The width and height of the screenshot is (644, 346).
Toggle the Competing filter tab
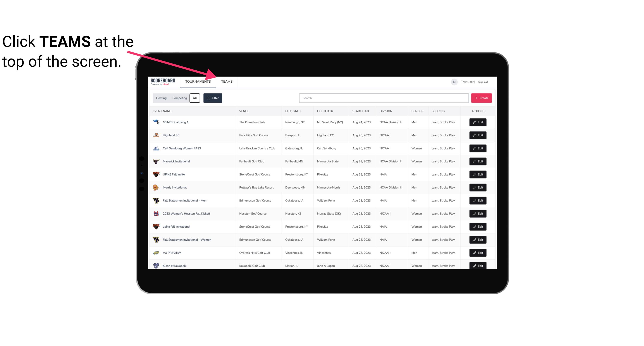[x=179, y=98]
